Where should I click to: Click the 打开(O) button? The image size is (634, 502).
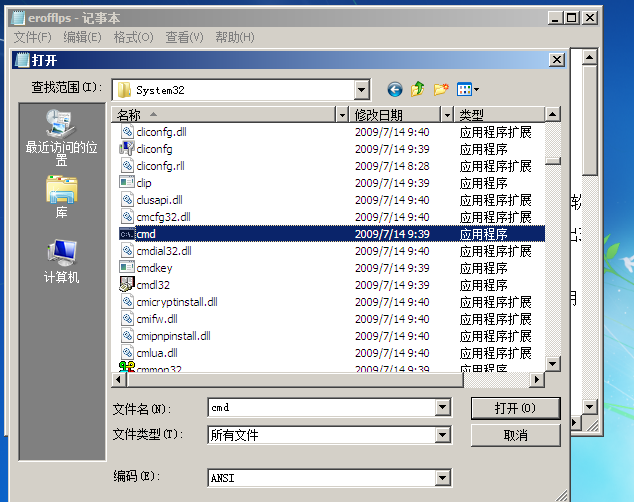(x=516, y=408)
